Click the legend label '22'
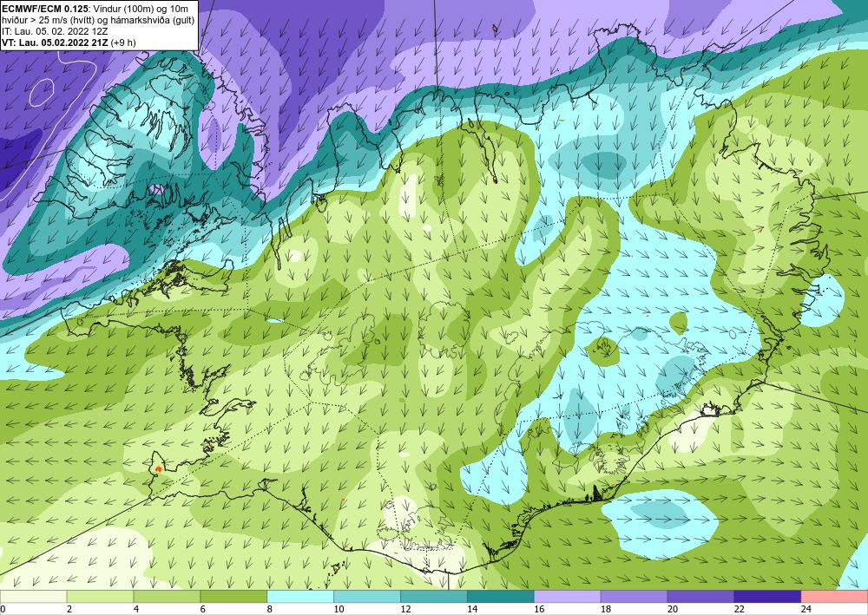Viewport: 868px width, 615px height. (739, 609)
